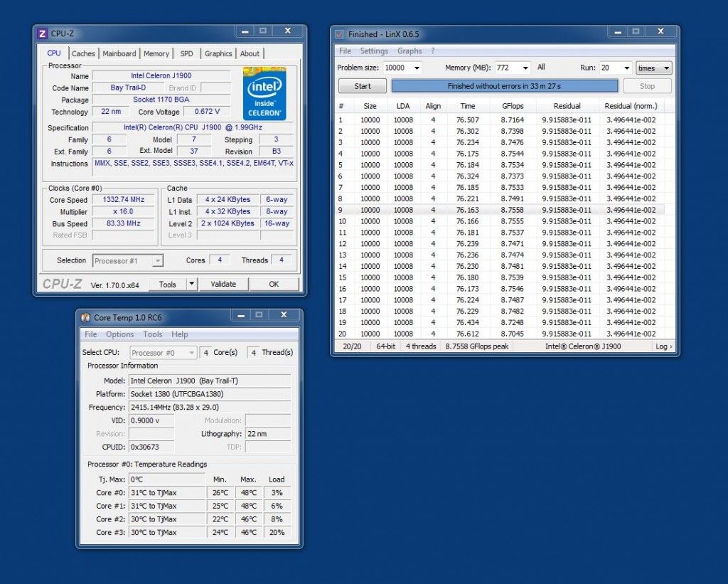Click the Residual (norm.) column header in LinX
The image size is (728, 584).
click(x=631, y=106)
